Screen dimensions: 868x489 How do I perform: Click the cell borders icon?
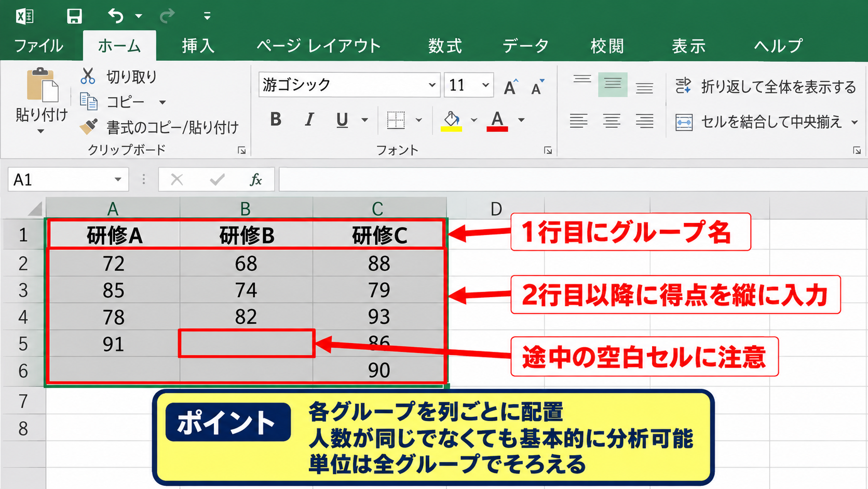point(396,120)
